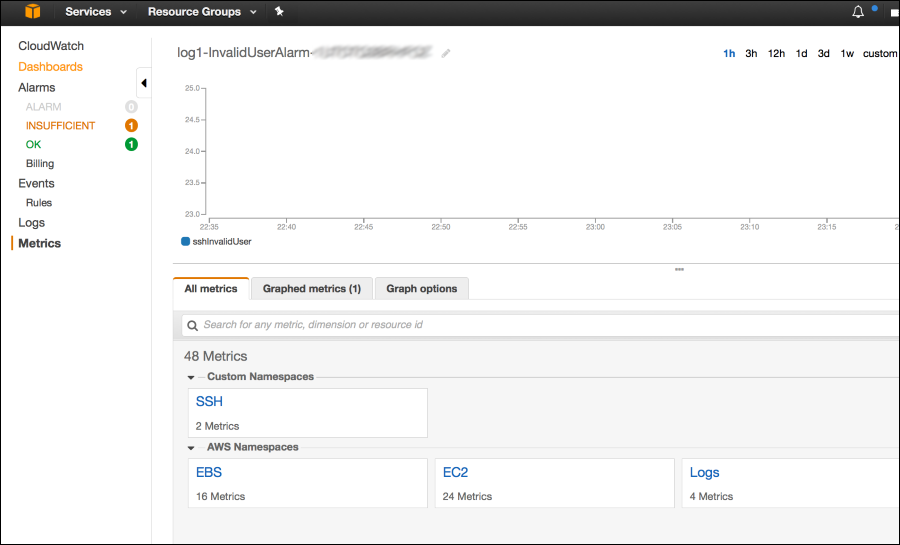
Task: Click the search magnifier icon
Action: [192, 325]
